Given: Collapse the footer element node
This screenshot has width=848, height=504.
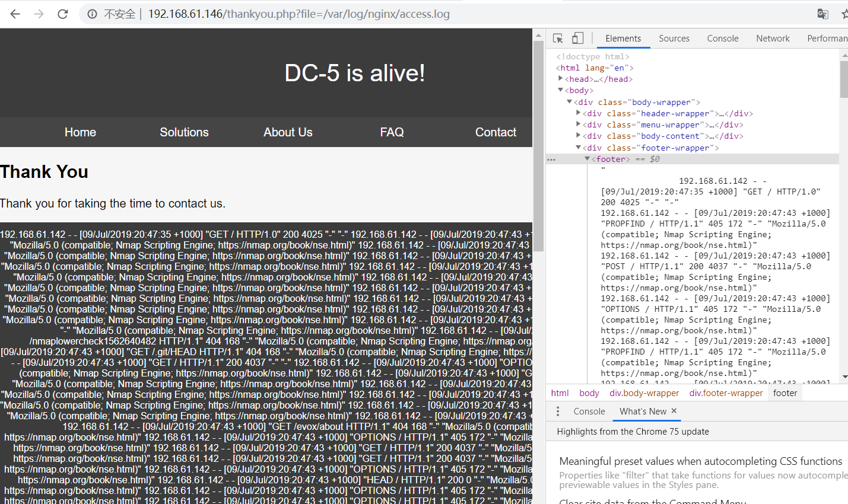Looking at the screenshot, I should (x=587, y=158).
